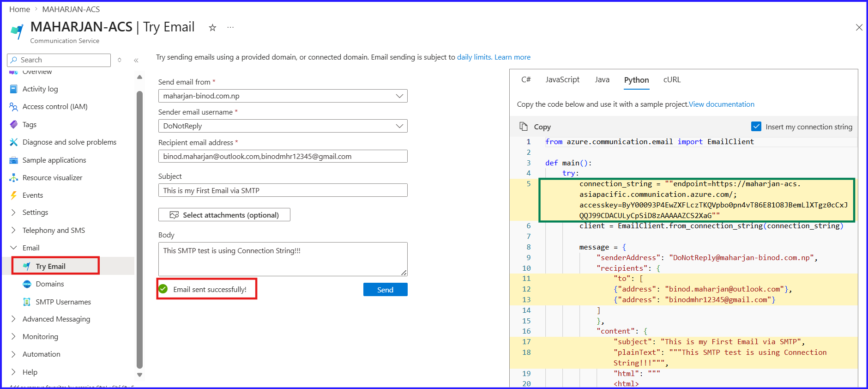This screenshot has height=389, width=868.
Task: Click the Diagnose and solve problems icon
Action: click(13, 142)
